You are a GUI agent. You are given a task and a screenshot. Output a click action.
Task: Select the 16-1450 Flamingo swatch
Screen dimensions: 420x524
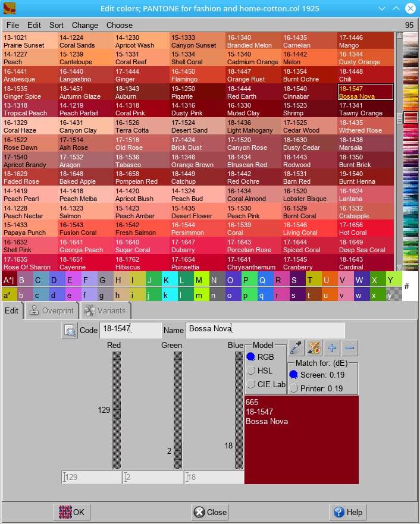coord(198,75)
